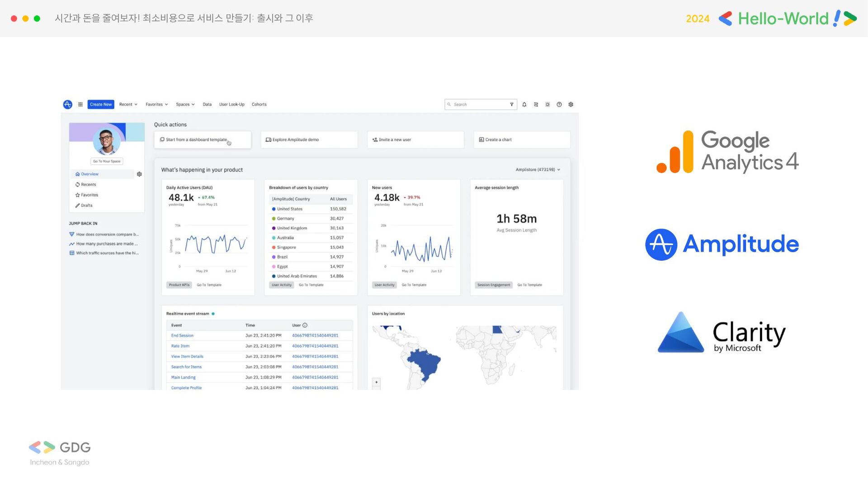Screen dimensions: 868x488
Task: Open 'How does conversion compare' jump-back link
Action: [104, 235]
